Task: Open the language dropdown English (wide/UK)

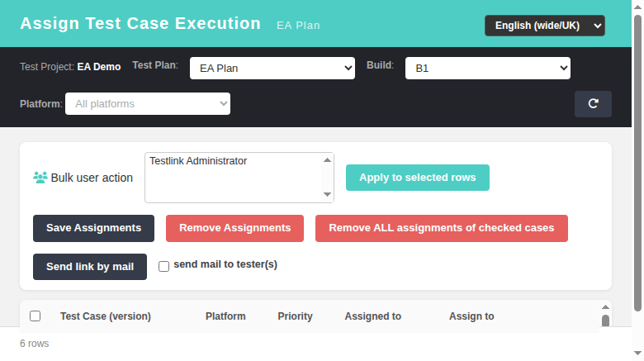Action: click(x=545, y=26)
